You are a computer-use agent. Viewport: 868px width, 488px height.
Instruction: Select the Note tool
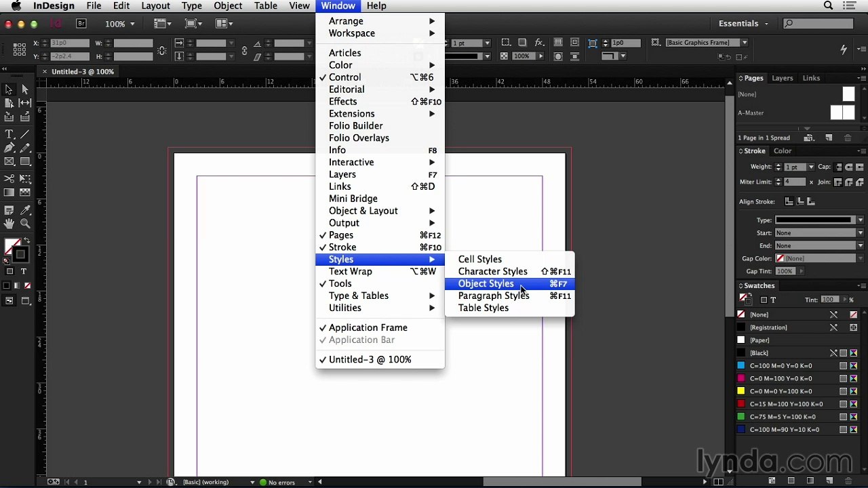pos(9,210)
